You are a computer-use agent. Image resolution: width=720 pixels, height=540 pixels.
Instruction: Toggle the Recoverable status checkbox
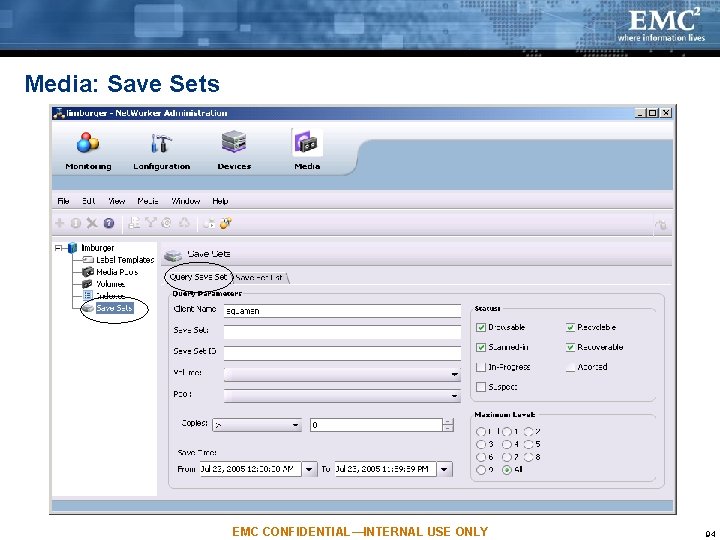tap(570, 347)
